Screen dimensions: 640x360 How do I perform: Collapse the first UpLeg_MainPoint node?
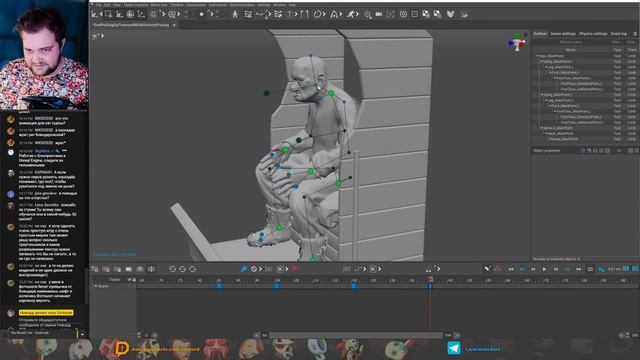click(542, 61)
